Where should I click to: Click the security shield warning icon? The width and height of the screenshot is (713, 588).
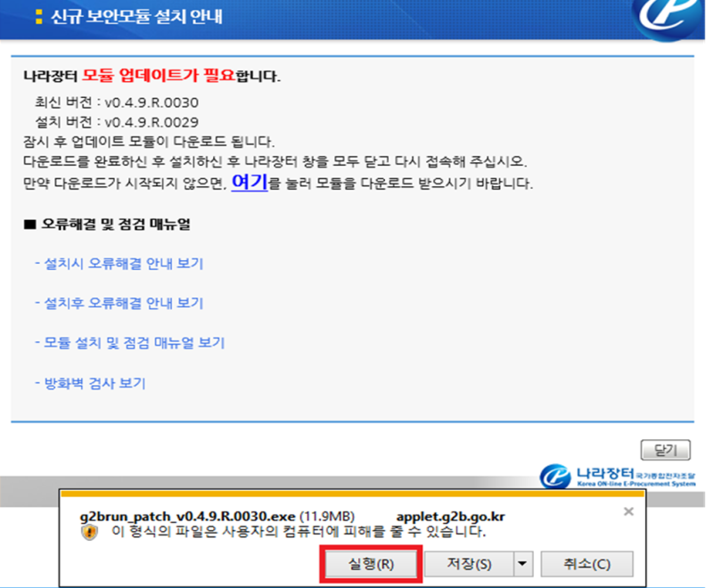(x=90, y=532)
